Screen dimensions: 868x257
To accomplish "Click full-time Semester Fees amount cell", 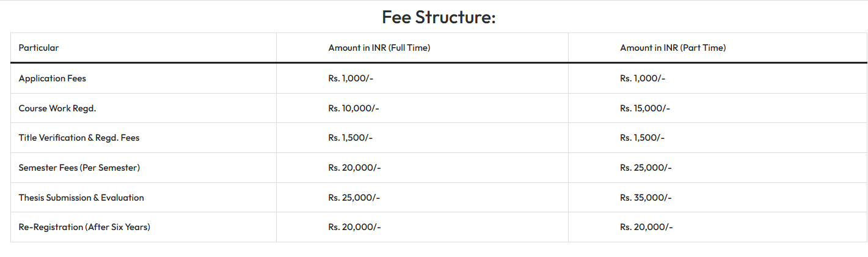I will coord(354,168).
